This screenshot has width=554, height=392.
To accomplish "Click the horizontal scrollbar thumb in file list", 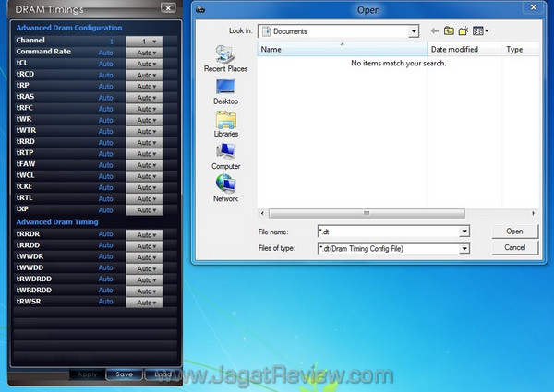I will tap(367, 213).
